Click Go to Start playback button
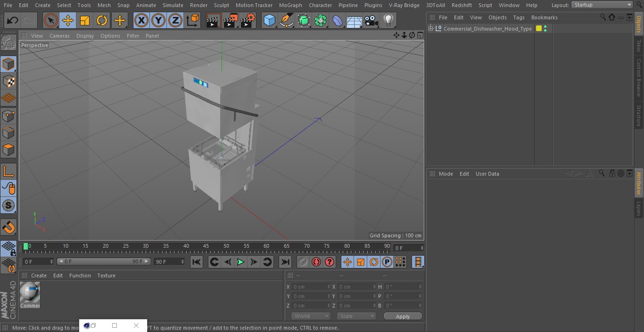644x332 pixels. click(197, 262)
